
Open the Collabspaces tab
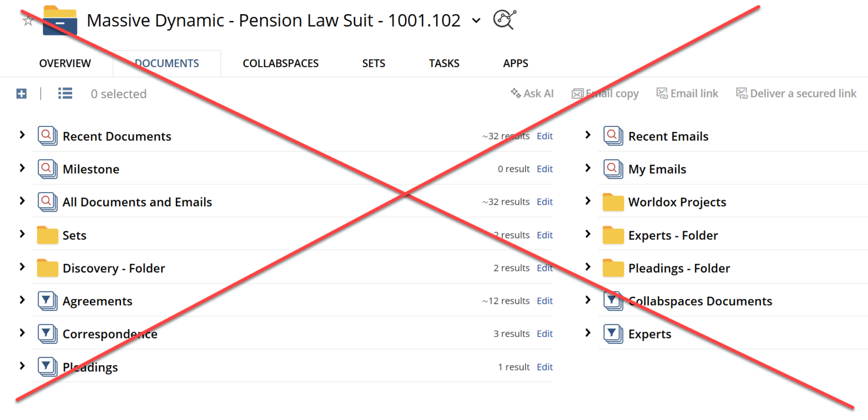coord(280,63)
